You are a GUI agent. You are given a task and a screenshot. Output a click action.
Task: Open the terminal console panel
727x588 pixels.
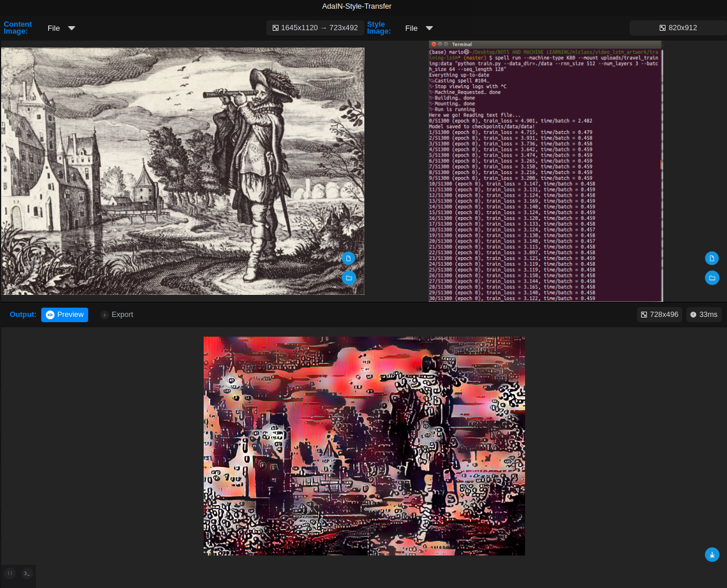tap(27, 573)
